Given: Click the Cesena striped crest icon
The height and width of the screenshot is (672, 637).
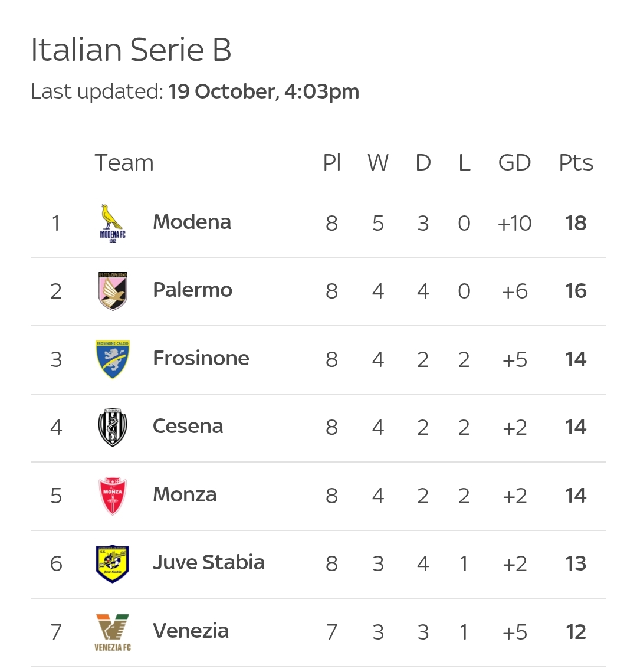Looking at the screenshot, I should (112, 427).
